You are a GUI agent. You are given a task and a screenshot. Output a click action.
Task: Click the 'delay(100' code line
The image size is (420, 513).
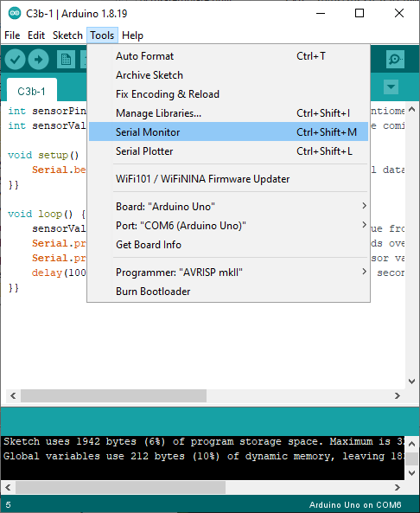pyautogui.click(x=59, y=273)
